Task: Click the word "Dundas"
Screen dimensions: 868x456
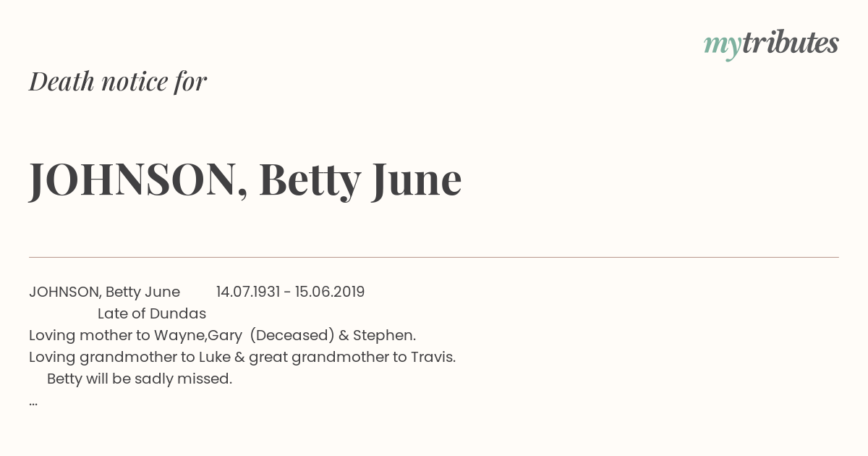Action: [x=179, y=313]
